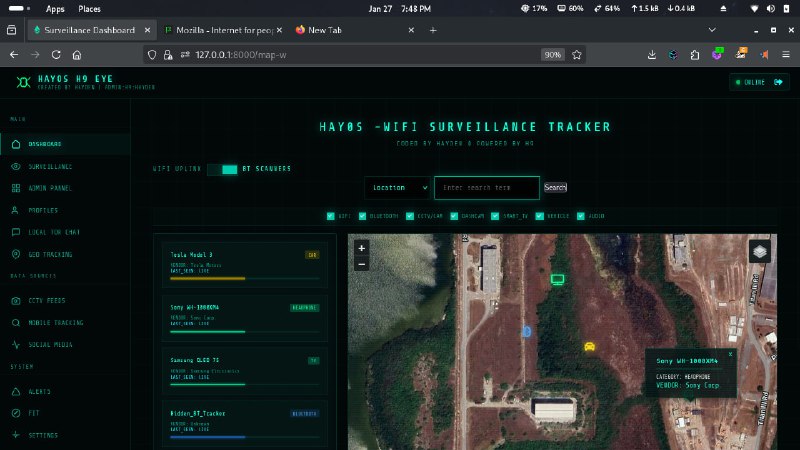
Task: Click the Enter search term field
Action: tap(486, 187)
